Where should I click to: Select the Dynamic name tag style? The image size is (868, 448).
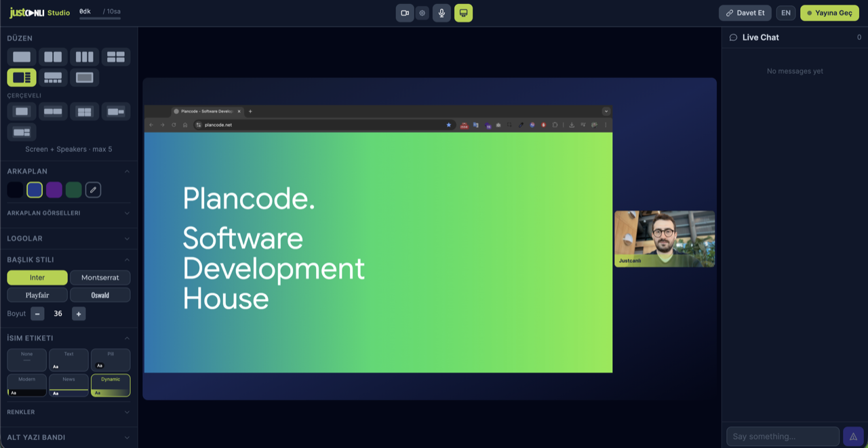[111, 385]
